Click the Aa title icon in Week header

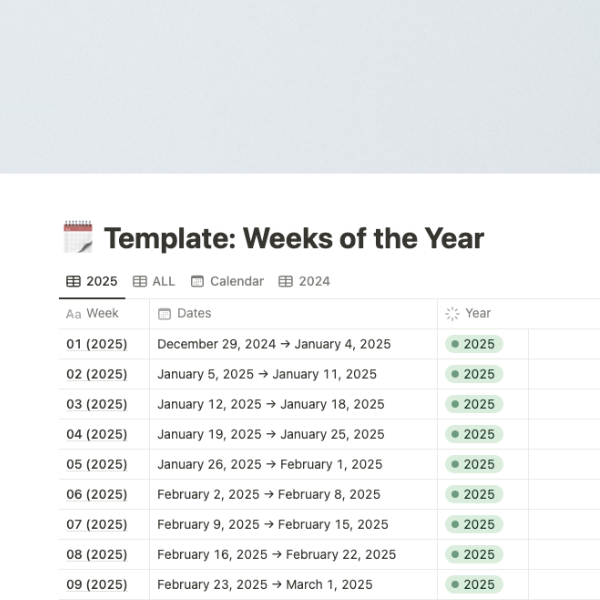(x=73, y=314)
